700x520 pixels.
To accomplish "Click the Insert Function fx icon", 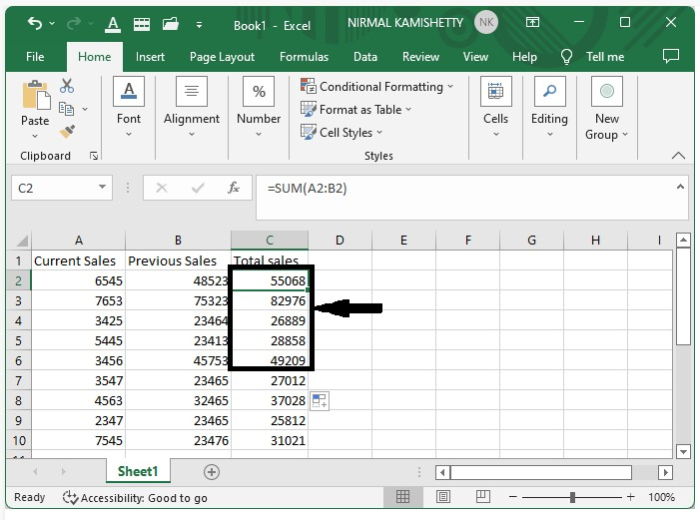I will (x=234, y=188).
